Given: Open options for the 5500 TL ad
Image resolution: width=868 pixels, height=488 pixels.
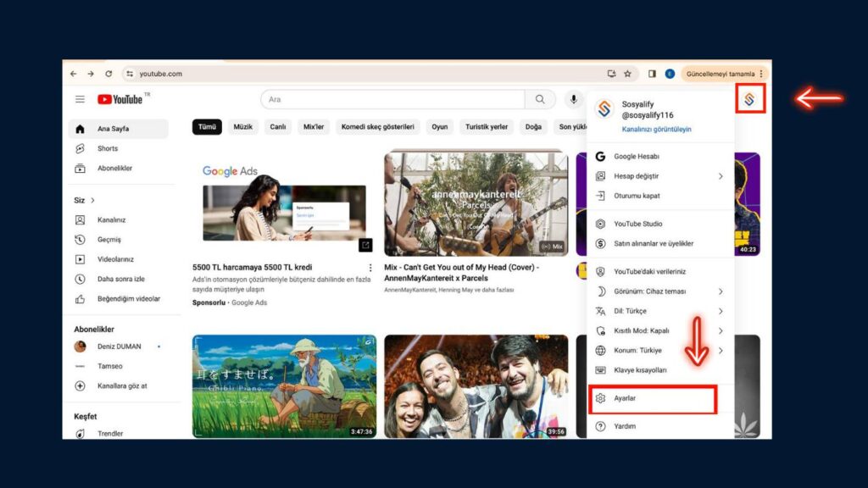Looking at the screenshot, I should (x=370, y=268).
